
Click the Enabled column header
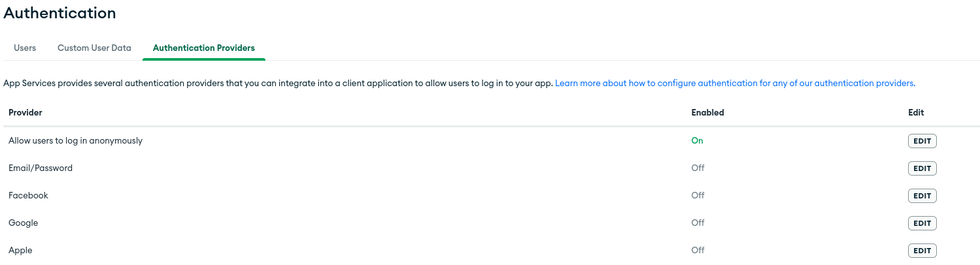coord(707,112)
